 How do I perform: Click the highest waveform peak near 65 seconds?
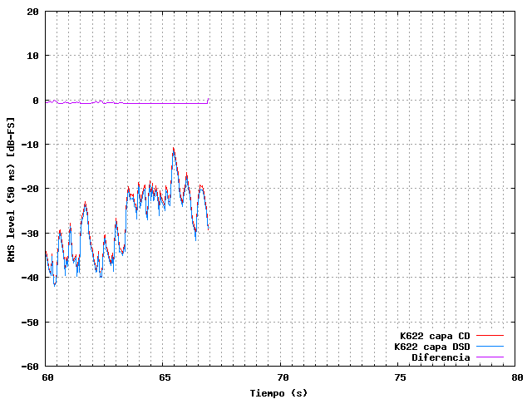(173, 150)
